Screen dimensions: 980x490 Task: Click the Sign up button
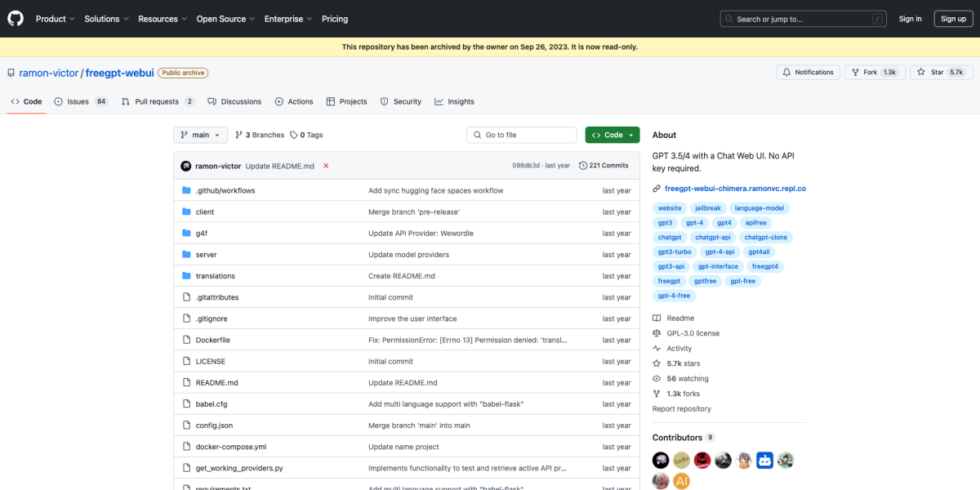[x=953, y=19]
